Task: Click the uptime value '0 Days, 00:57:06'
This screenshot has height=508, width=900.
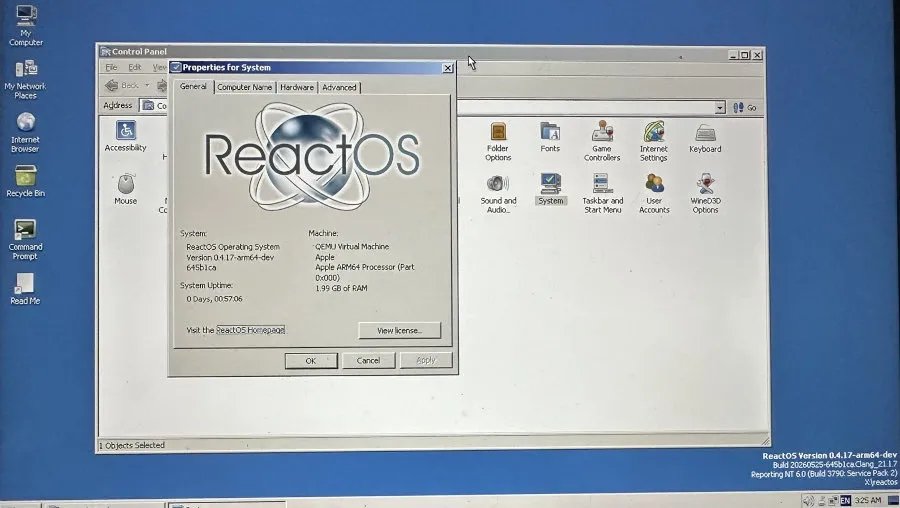Action: point(214,299)
